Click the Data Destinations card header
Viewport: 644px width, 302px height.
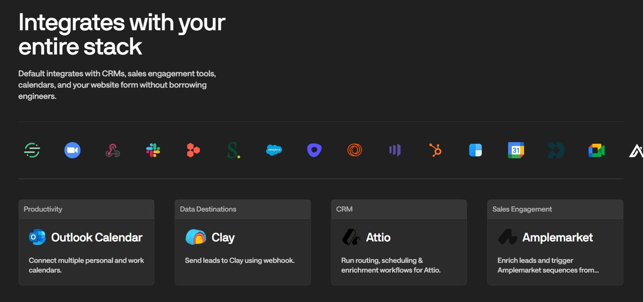(243, 209)
